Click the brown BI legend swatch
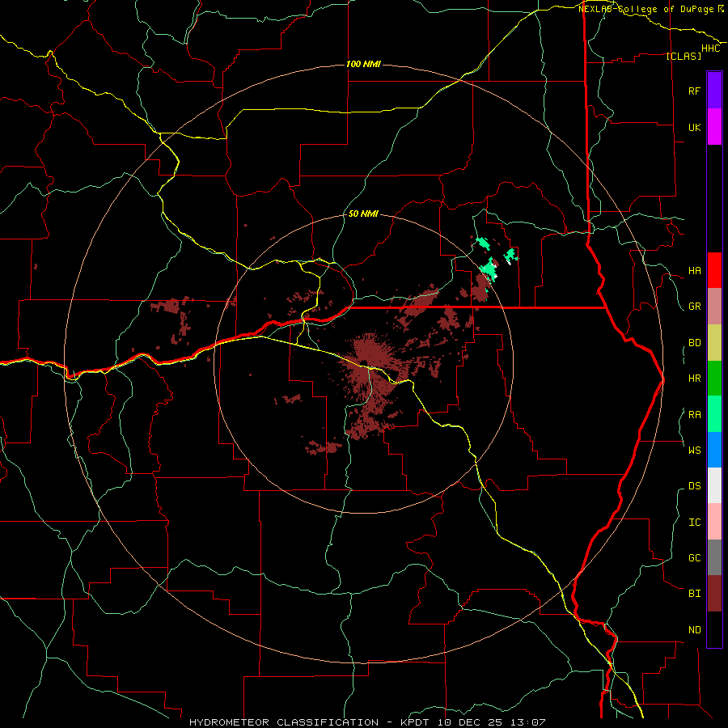The width and height of the screenshot is (728, 728). tap(714, 594)
